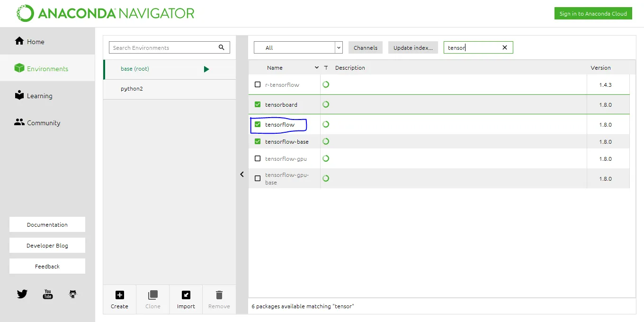Select the python2 environment
This screenshot has width=644, height=322.
[x=170, y=89]
